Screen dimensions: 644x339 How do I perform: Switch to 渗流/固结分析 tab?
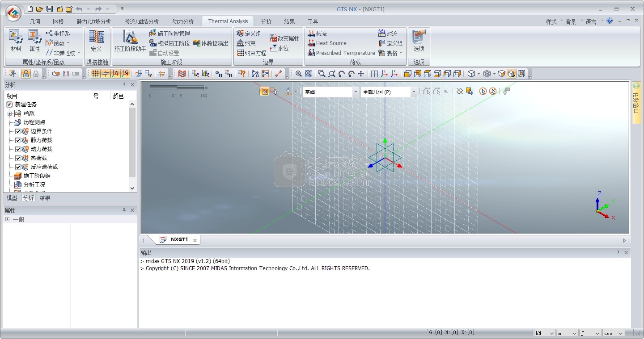(142, 21)
